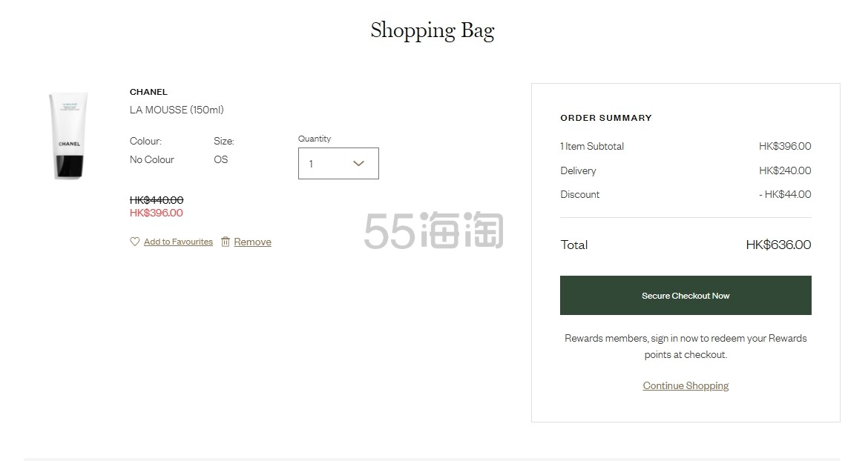Click the Remove link
Screen dimensions: 868x461
click(x=252, y=242)
